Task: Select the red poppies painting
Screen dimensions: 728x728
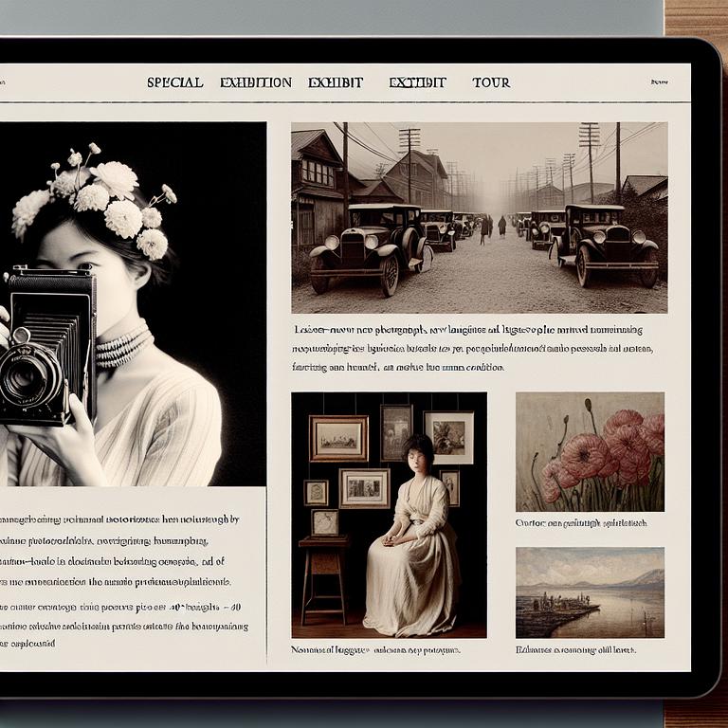Action: coord(590,451)
